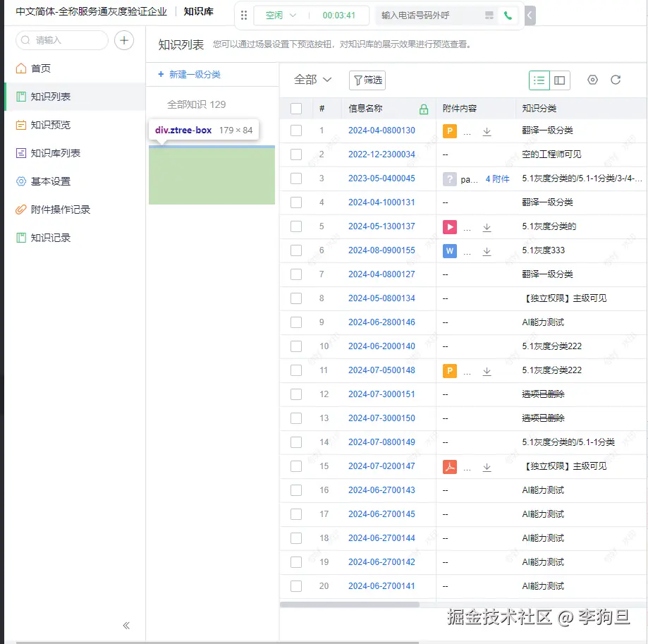Check the box for 2024-06-2700141

tap(296, 586)
